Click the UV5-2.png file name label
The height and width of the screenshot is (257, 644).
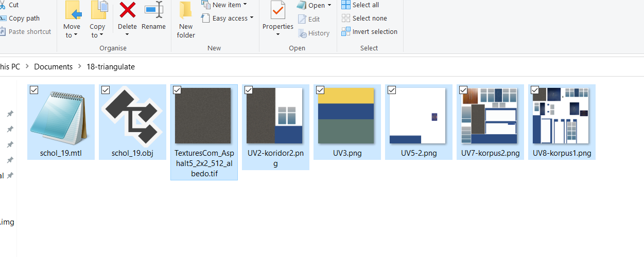(x=419, y=153)
